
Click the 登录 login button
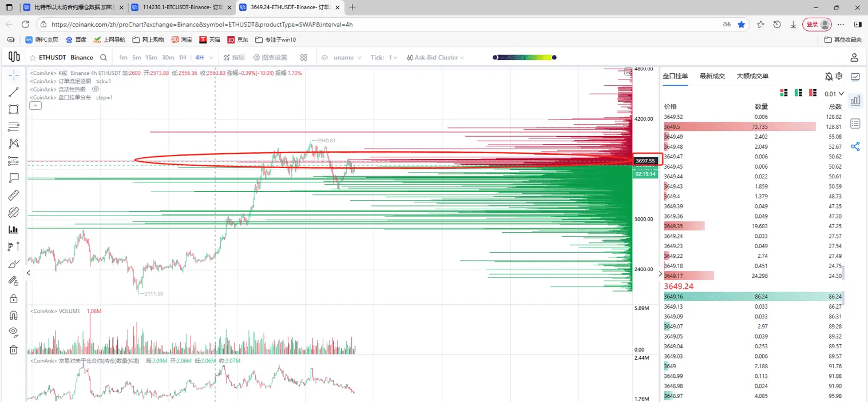817,25
